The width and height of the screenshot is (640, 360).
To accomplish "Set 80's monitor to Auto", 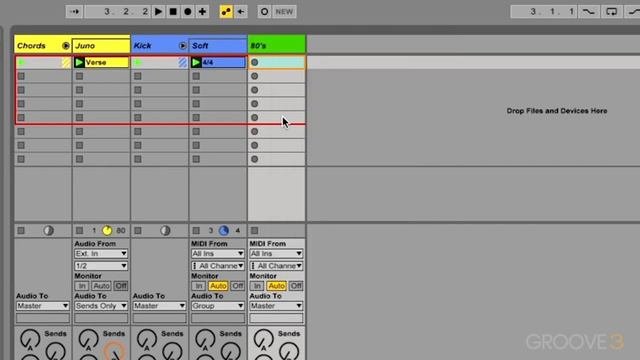I will pos(276,286).
